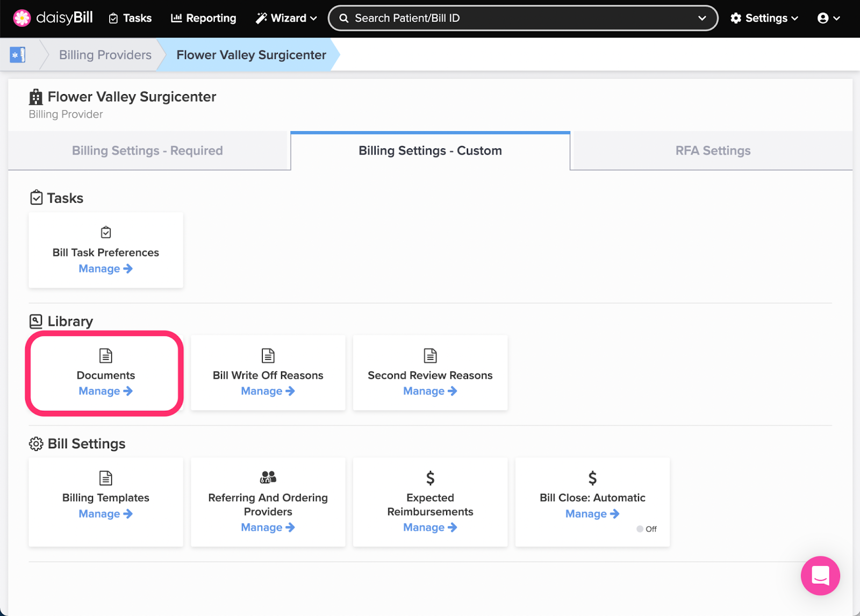The height and width of the screenshot is (616, 860).
Task: Click the Flower Valley Surgicenter heading
Action: point(132,97)
